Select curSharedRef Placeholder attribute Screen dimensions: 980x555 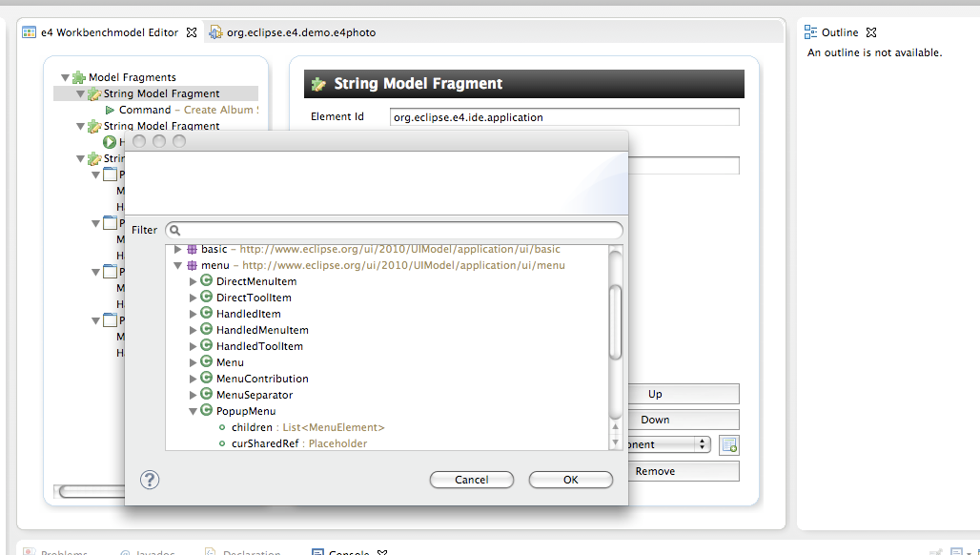point(298,443)
